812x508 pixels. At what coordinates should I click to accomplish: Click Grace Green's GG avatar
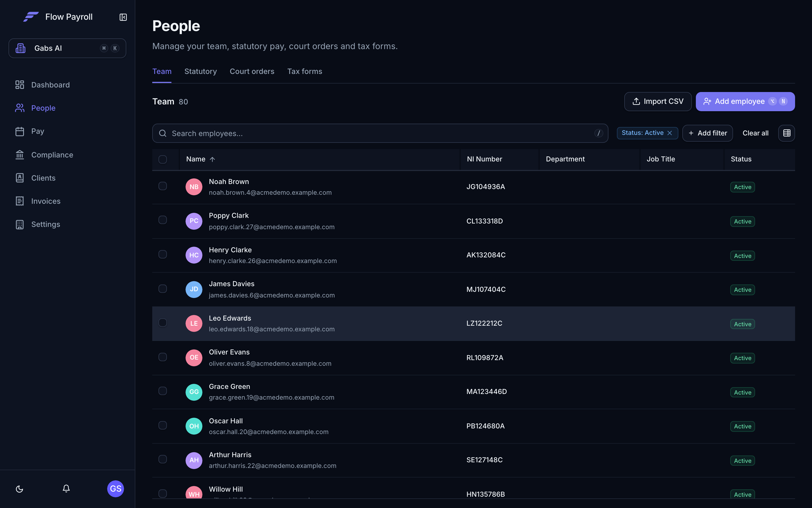pos(194,392)
